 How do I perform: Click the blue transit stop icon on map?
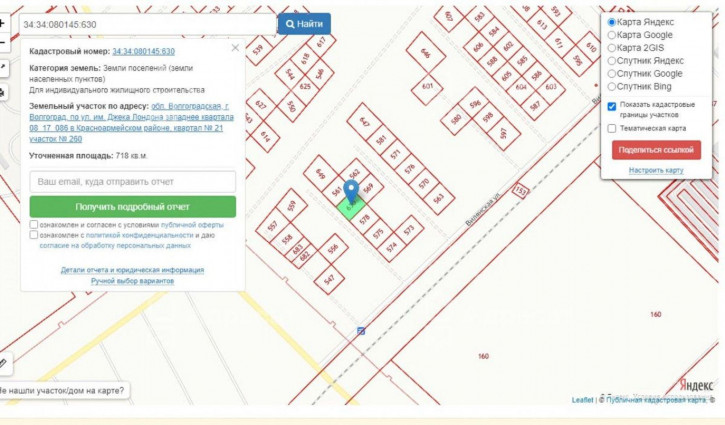click(361, 331)
